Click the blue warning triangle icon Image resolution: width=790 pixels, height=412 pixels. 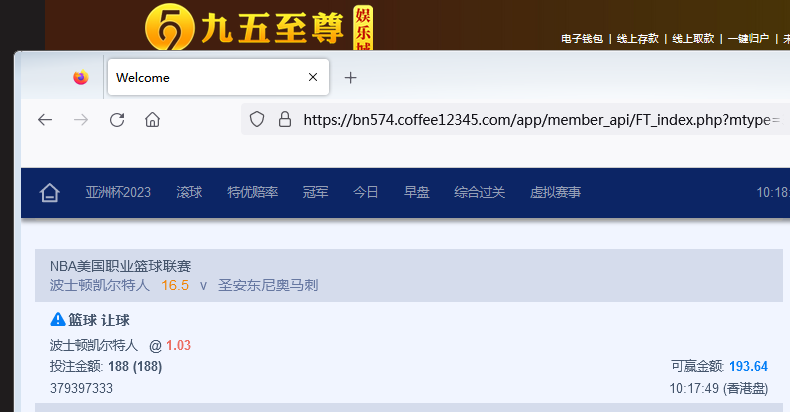58,319
